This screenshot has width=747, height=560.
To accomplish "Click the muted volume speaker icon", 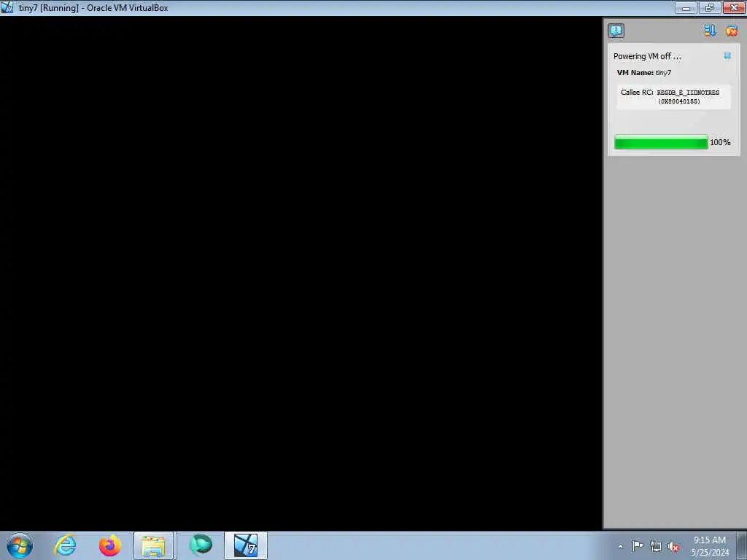I will (673, 547).
